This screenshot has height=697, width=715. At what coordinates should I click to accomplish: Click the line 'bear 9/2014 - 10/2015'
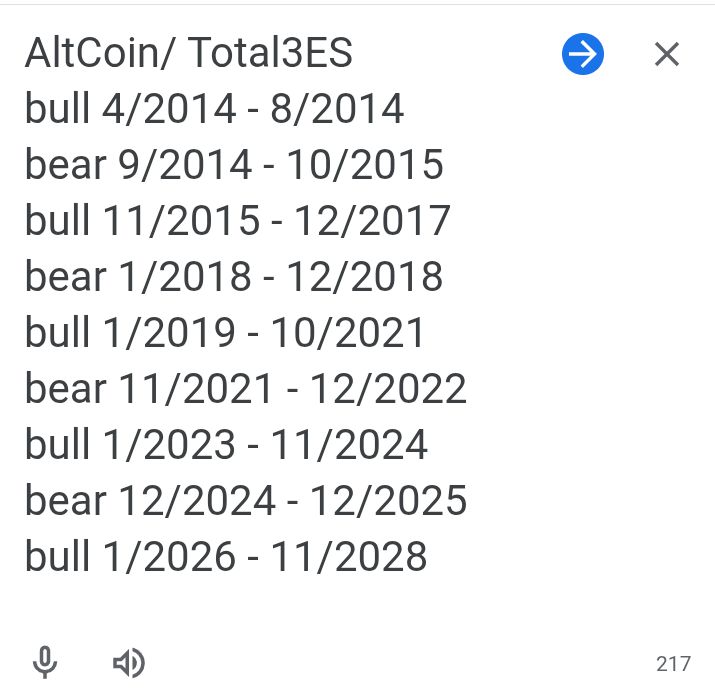(x=234, y=165)
